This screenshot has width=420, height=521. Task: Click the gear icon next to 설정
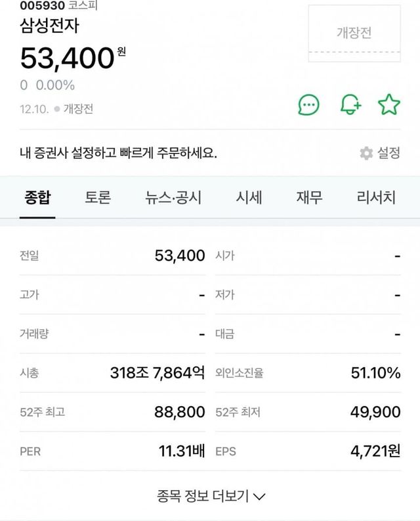point(366,153)
